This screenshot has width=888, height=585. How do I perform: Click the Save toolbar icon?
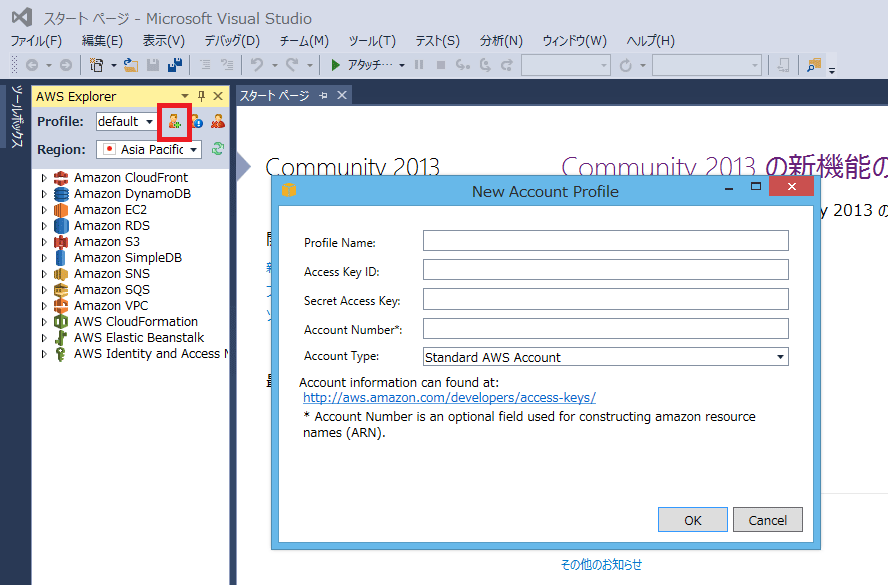point(153,65)
